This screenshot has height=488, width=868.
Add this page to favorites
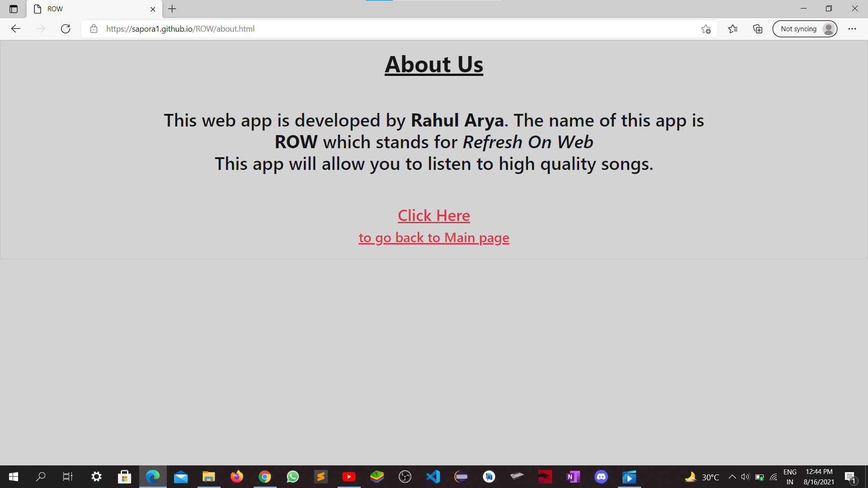(x=706, y=29)
